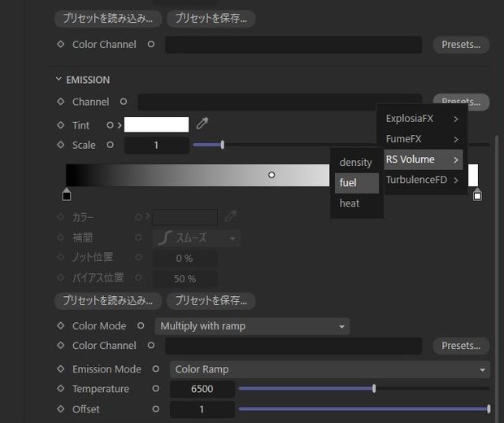The width and height of the screenshot is (504, 423).
Task: Choose heat from the submenu
Action: (x=357, y=203)
